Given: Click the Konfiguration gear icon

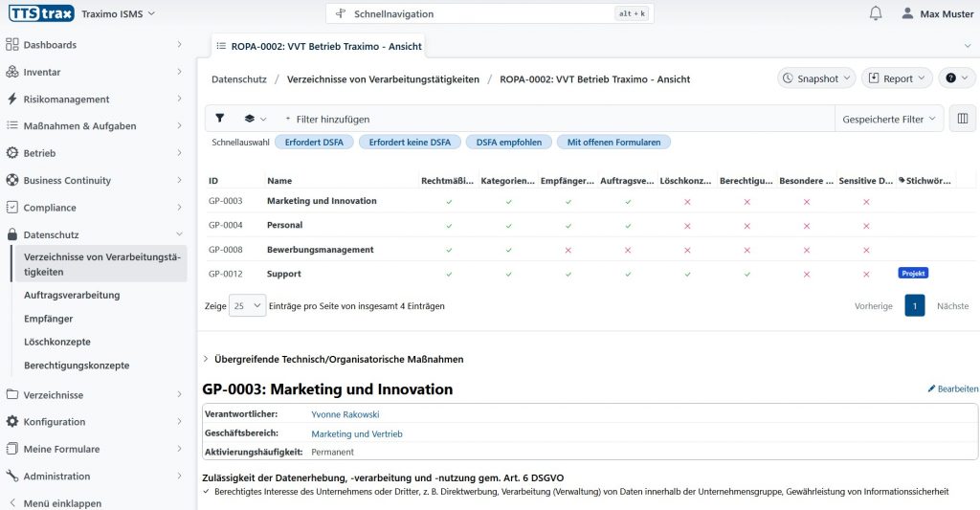Looking at the screenshot, I should (x=11, y=422).
